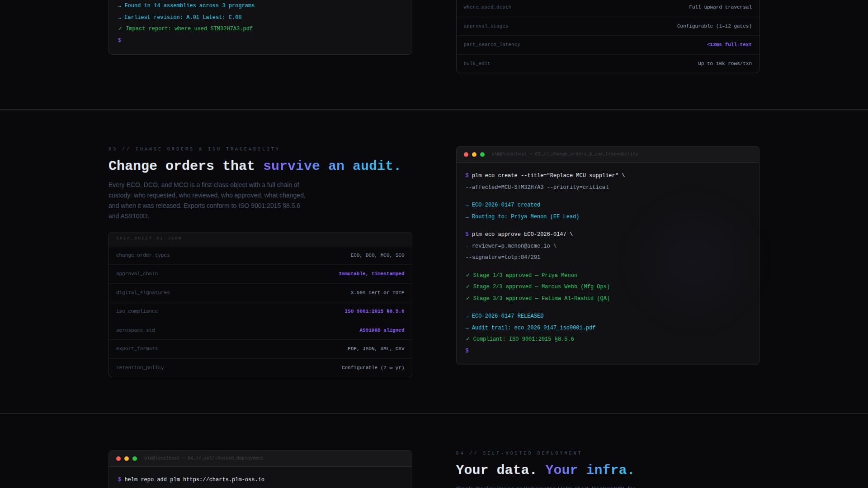
Task: Click the '04 // SELF-HOSTED DEPLOYMENT' label
Action: tap(519, 453)
